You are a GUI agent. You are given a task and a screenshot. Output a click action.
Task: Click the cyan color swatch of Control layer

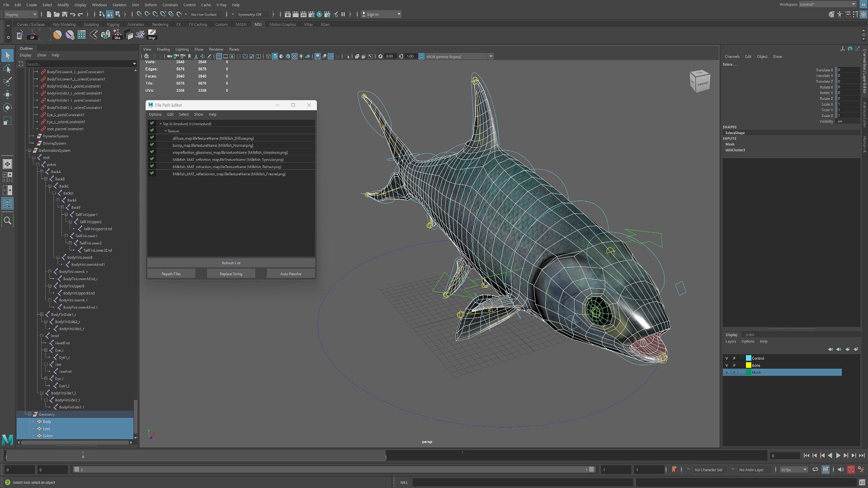coord(748,358)
